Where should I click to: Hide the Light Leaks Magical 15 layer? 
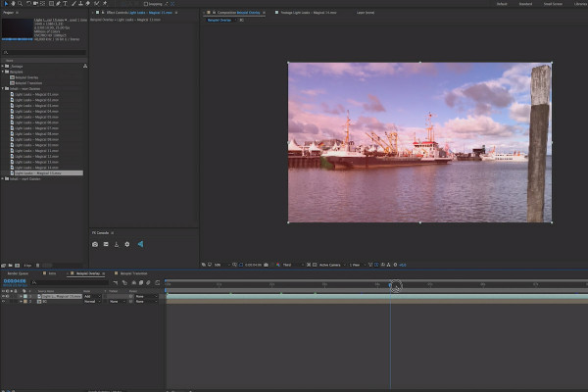point(3,296)
